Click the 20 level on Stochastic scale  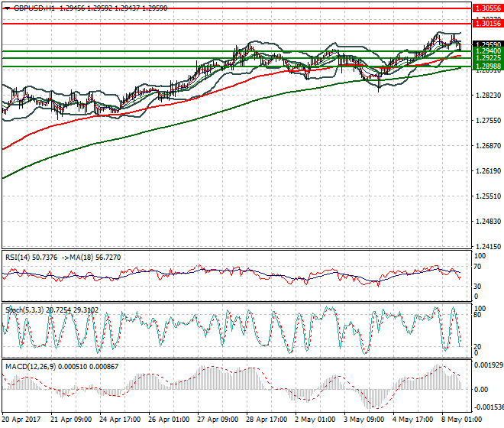pyautogui.click(x=477, y=346)
